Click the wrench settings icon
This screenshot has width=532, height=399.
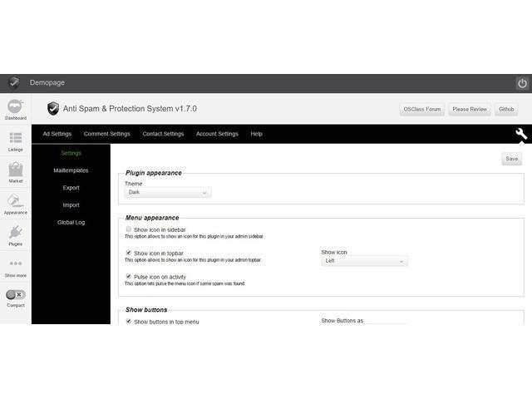coord(521,134)
